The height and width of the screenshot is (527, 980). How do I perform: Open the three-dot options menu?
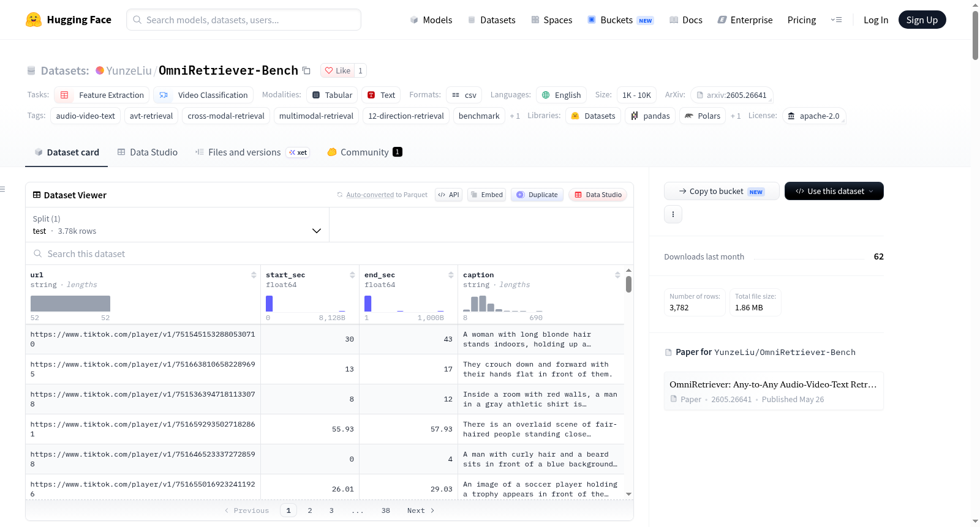(x=673, y=214)
